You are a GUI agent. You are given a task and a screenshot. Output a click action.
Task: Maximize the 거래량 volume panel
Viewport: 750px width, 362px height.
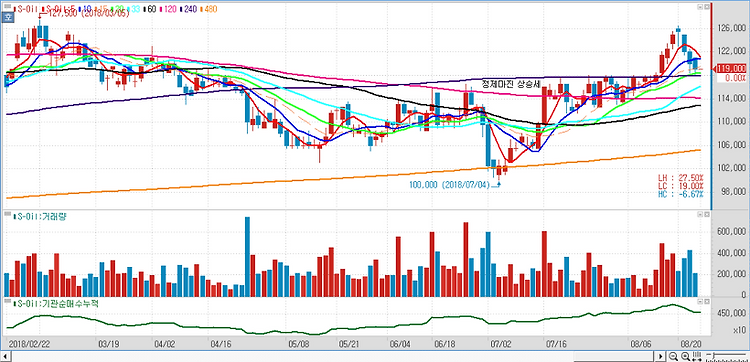click(x=706, y=214)
